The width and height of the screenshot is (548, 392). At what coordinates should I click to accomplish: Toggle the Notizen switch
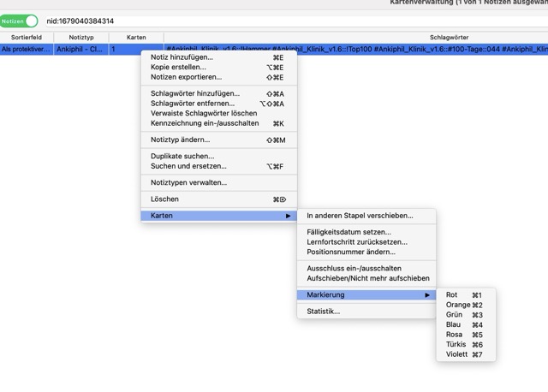pyautogui.click(x=19, y=21)
